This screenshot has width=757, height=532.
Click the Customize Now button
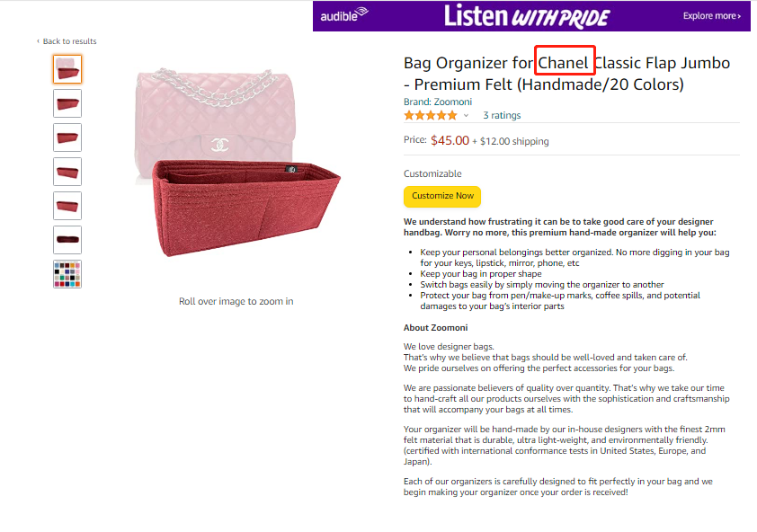[x=442, y=196]
